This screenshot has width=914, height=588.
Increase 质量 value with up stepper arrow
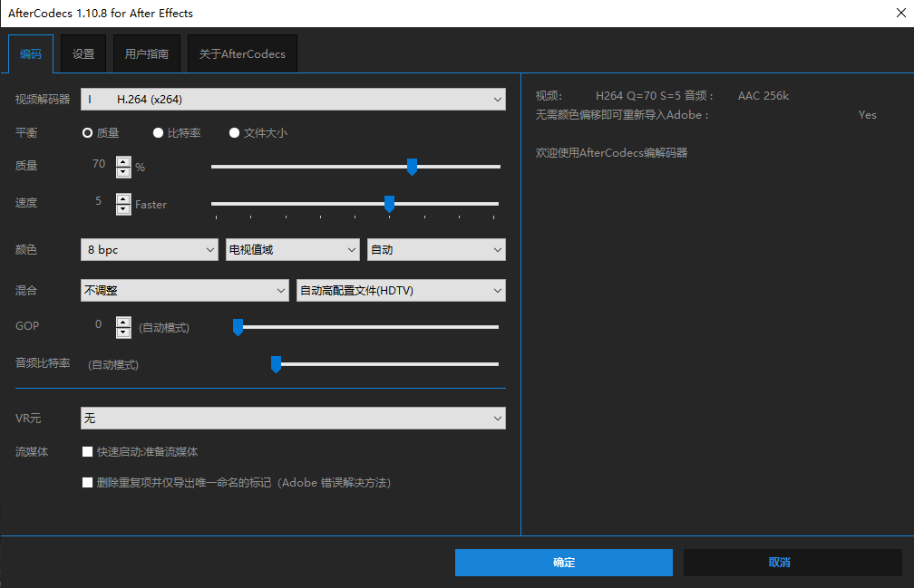point(123,162)
